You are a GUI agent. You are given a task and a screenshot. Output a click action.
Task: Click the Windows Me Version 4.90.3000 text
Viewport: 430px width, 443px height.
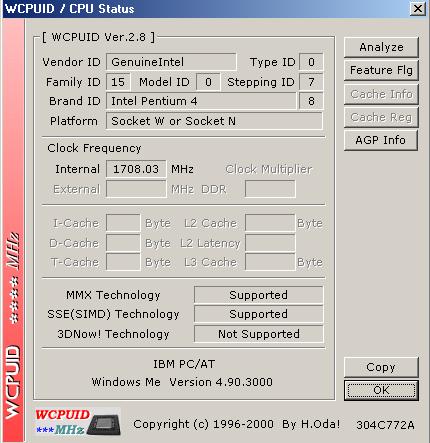(182, 382)
